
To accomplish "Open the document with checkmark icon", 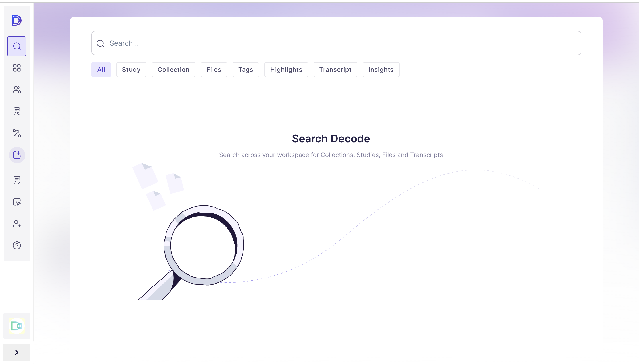I will tap(17, 180).
